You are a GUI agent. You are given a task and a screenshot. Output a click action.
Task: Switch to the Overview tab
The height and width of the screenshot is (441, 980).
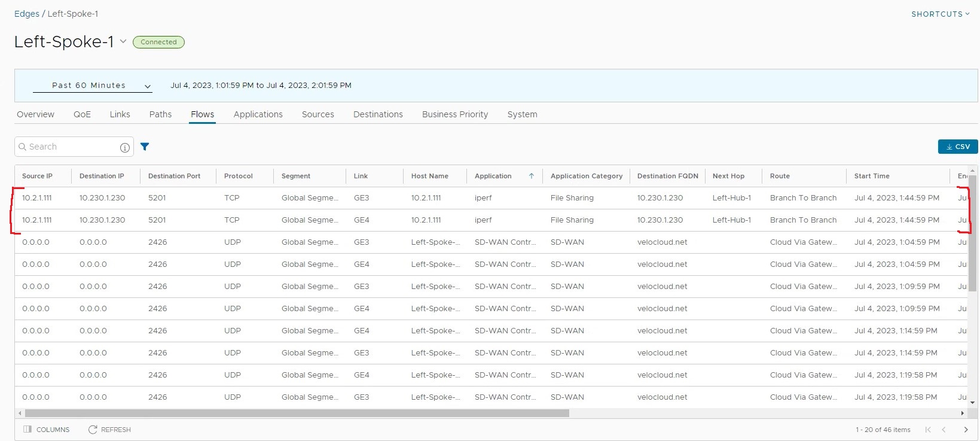35,114
